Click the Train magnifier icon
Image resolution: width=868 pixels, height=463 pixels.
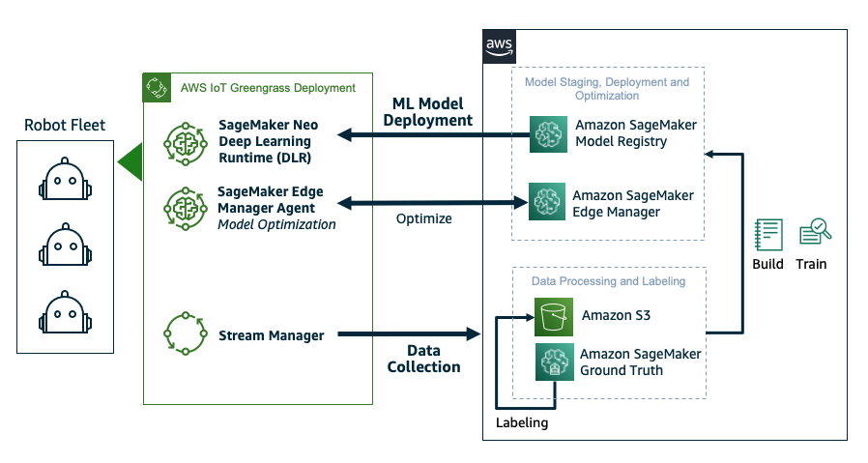(x=815, y=232)
